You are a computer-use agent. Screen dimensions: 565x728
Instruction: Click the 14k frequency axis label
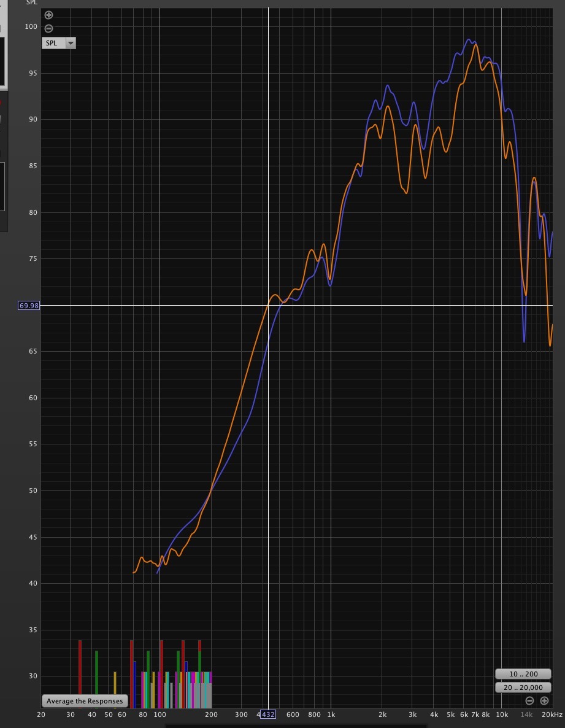pos(526,714)
